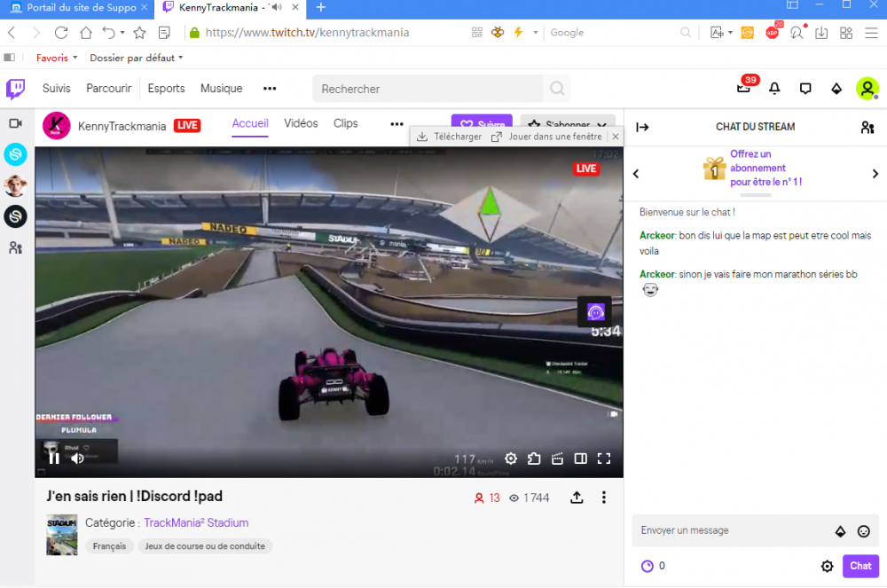Viewport: 887px width, 588px height.
Task: Follow channel with Suivre button
Action: click(482, 123)
